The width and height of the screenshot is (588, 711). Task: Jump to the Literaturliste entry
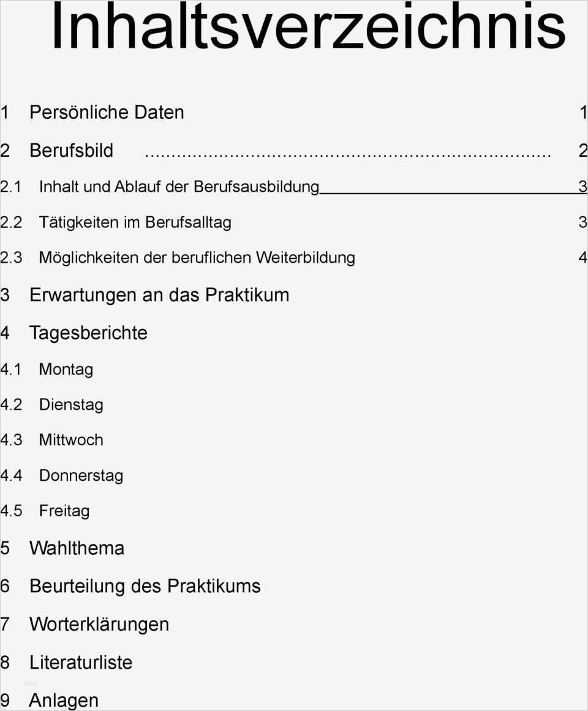point(81,663)
